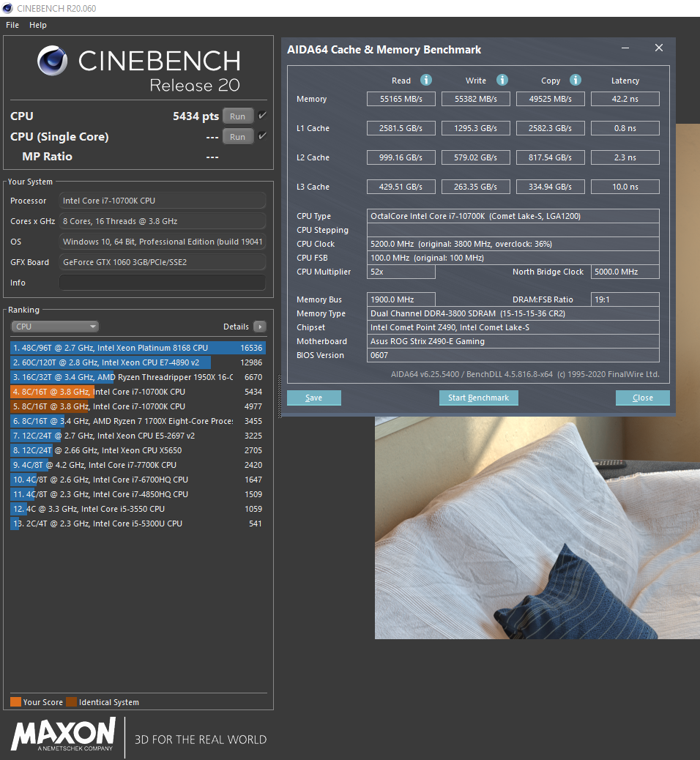
Task: Click the Cores x GHz field
Action: tap(163, 221)
